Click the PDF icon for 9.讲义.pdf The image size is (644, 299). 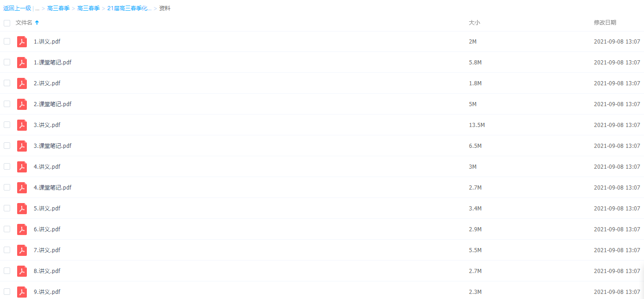pyautogui.click(x=22, y=292)
